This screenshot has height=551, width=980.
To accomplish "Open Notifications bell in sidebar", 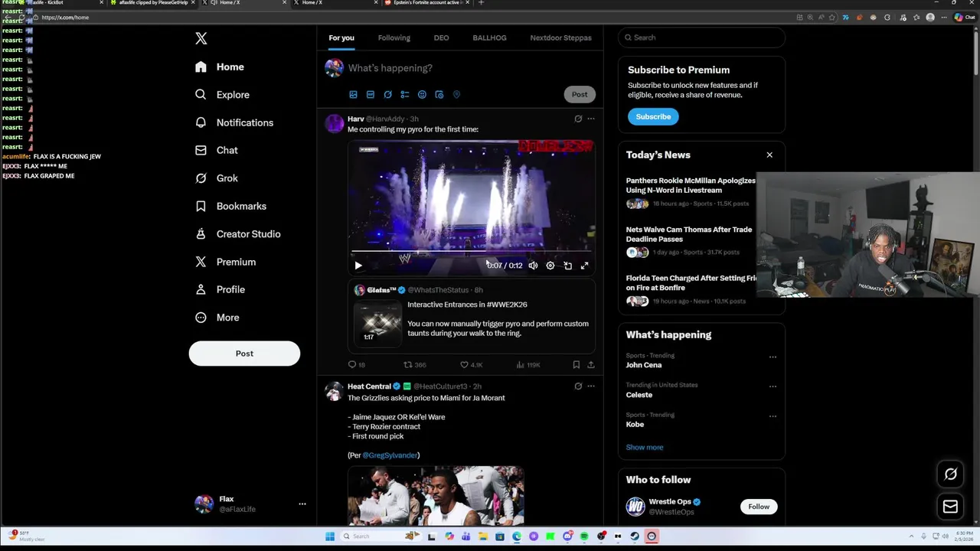I will point(201,122).
